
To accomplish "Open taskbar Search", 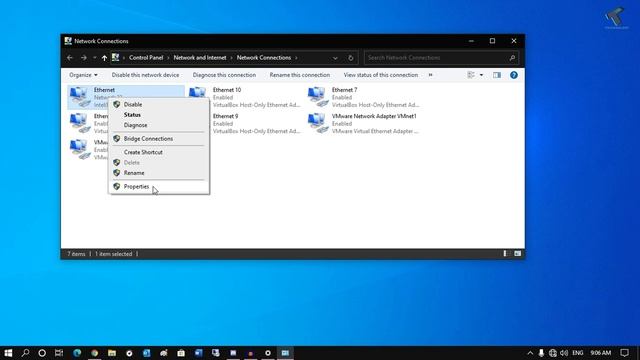I will coord(25,353).
